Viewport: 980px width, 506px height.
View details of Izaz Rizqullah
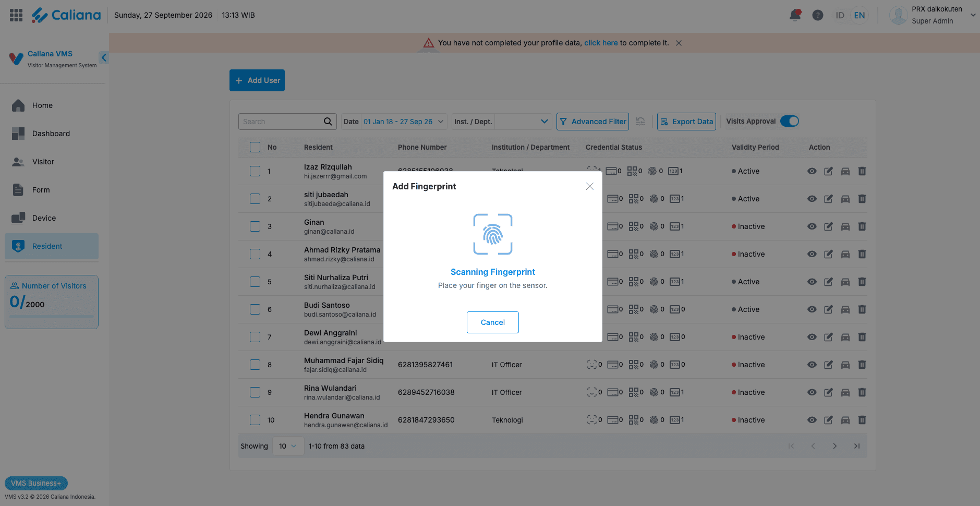click(x=812, y=171)
